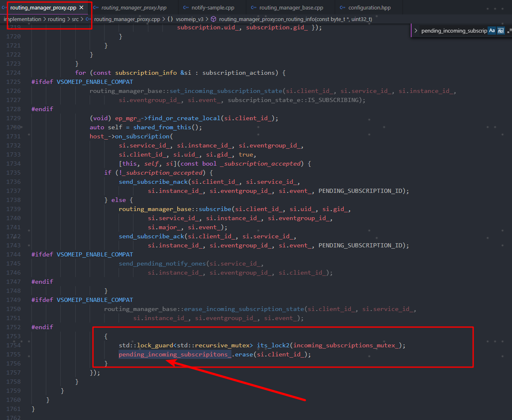
Task: Expand the find widget to show replace field
Action: pos(415,30)
